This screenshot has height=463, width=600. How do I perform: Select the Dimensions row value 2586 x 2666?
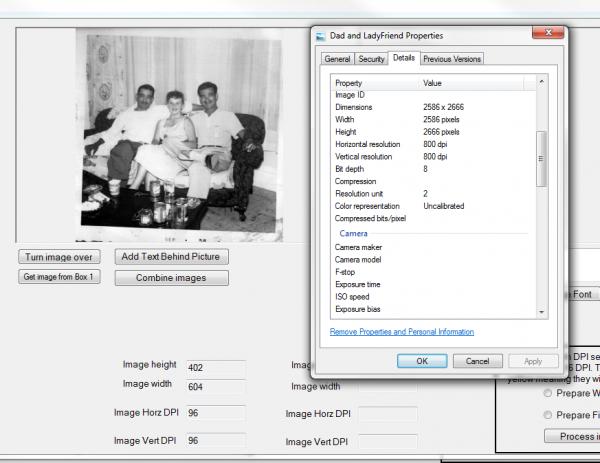(x=443, y=107)
